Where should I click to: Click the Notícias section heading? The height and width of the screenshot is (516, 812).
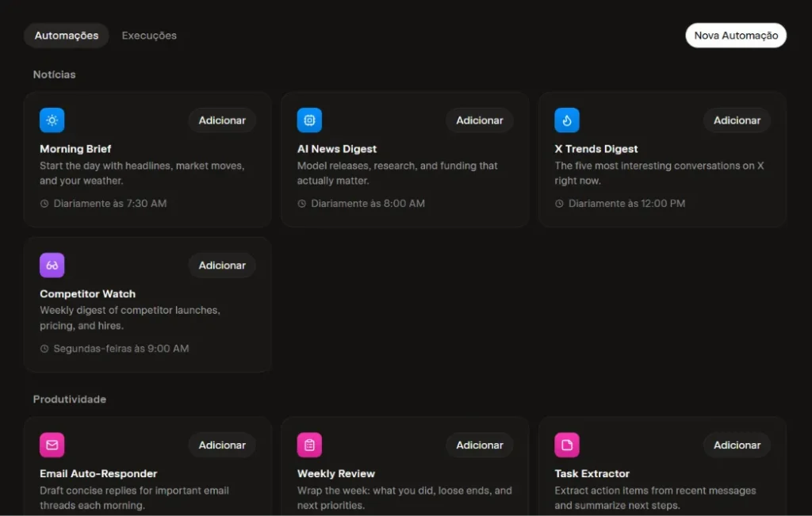pyautogui.click(x=55, y=75)
